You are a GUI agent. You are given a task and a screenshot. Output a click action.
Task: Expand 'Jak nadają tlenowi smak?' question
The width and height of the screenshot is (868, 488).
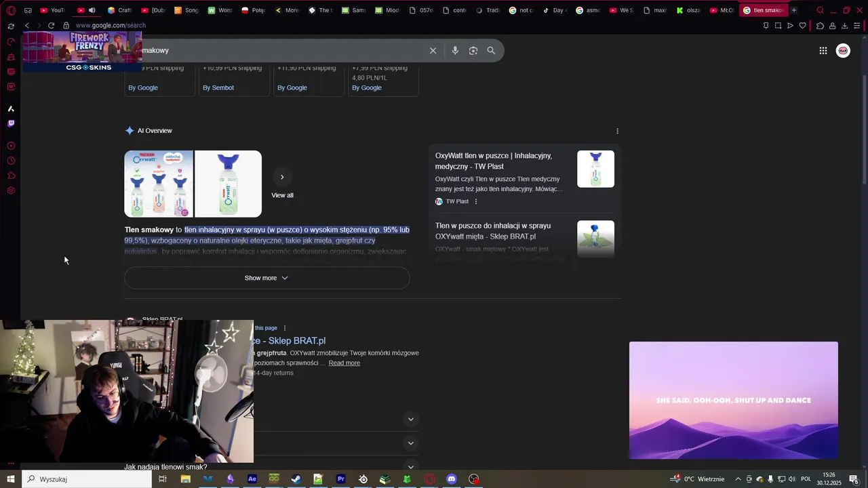pos(270,467)
